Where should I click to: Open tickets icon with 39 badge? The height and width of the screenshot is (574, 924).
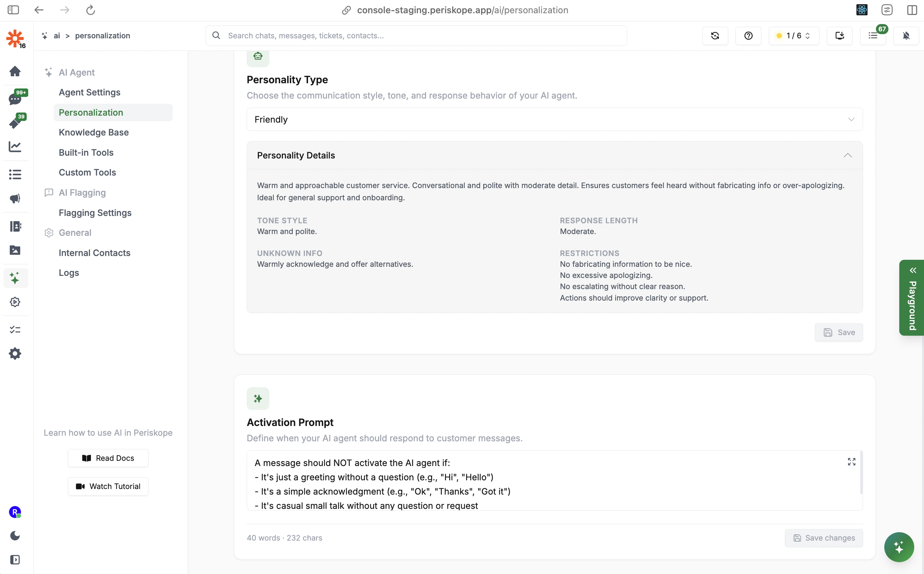15,123
